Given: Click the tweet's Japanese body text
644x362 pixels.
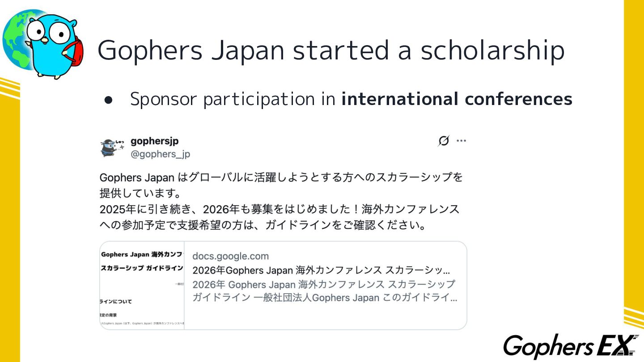Looking at the screenshot, I should point(281,202).
